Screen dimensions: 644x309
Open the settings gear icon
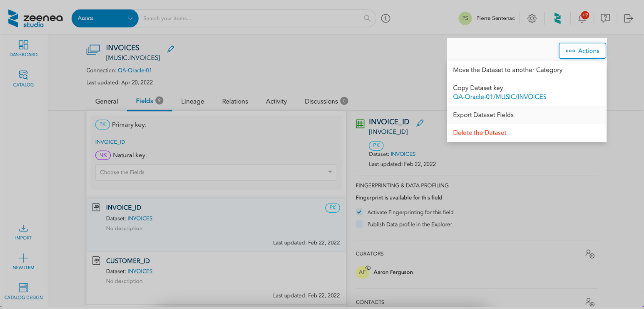(532, 19)
